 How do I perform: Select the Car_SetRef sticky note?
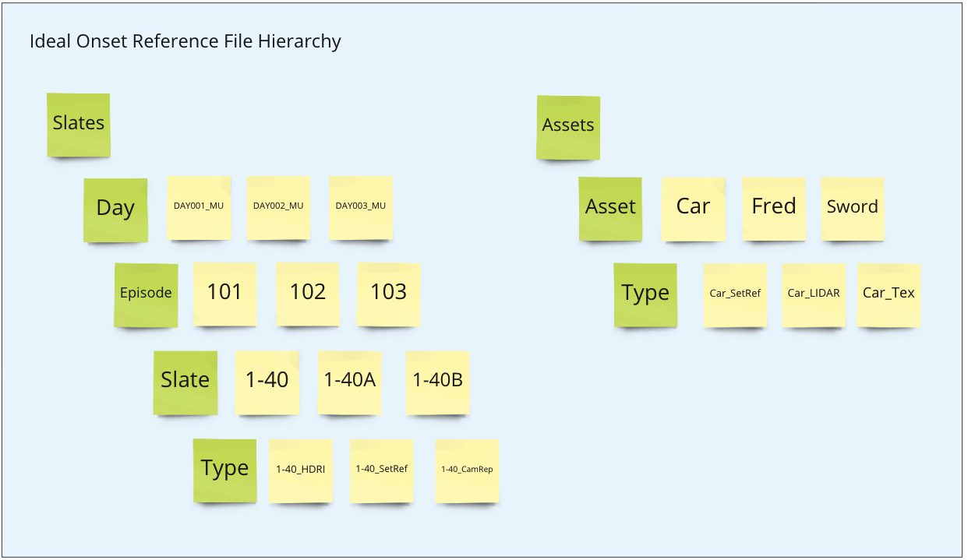click(x=735, y=294)
